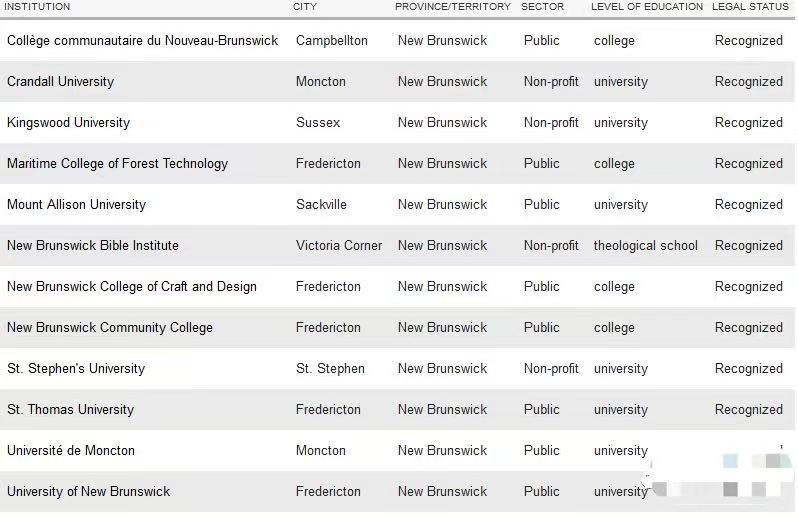Sort by LEVEL OF EDUCATION header
This screenshot has width=798, height=518.
(647, 7)
